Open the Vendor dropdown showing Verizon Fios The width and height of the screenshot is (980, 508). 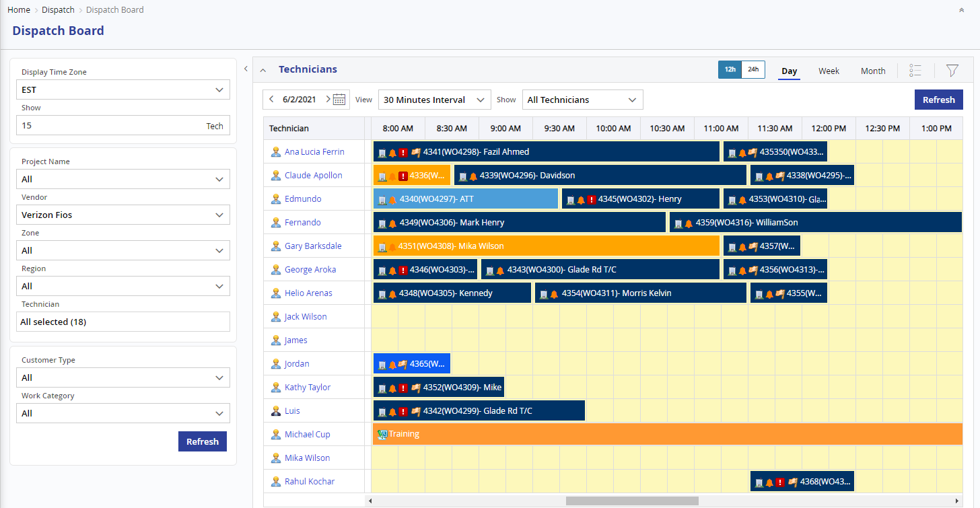123,215
